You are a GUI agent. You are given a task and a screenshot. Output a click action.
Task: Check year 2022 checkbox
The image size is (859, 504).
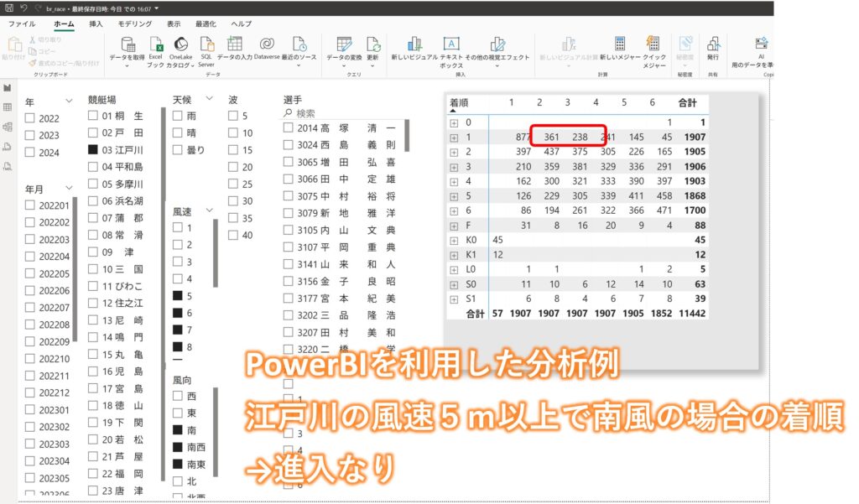30,117
